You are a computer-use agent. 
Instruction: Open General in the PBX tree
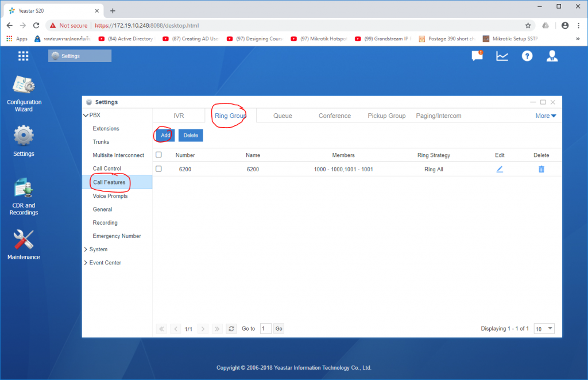[102, 209]
